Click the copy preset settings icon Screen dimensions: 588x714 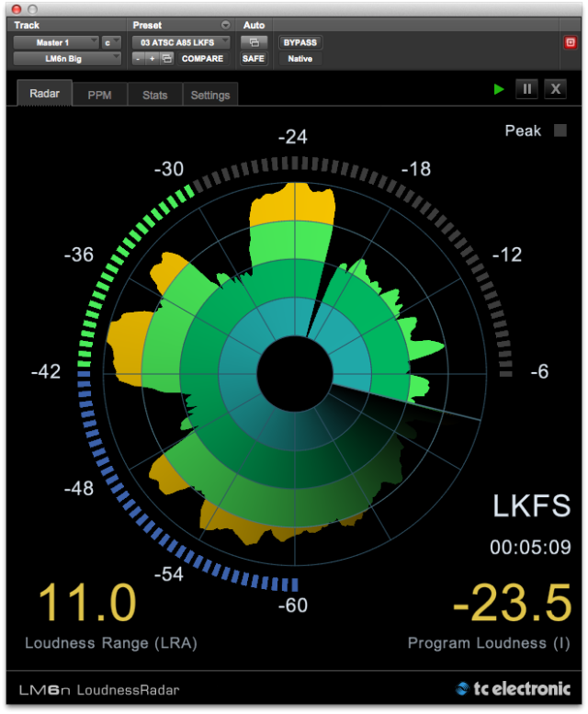(166, 59)
